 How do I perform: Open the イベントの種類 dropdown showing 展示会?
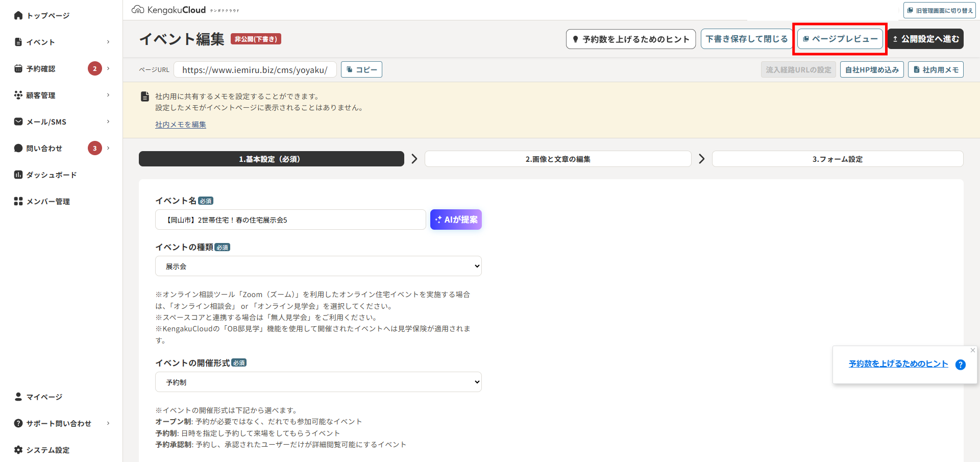tap(318, 266)
